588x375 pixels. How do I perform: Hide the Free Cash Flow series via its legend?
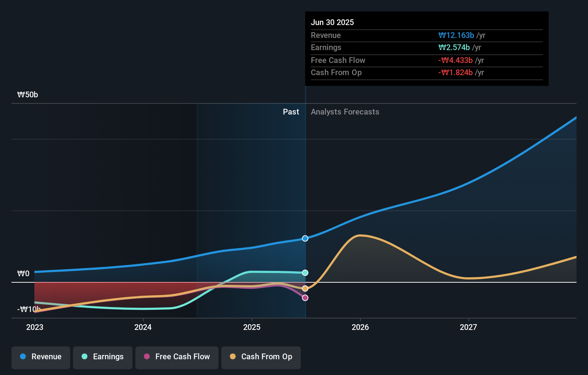(x=177, y=357)
